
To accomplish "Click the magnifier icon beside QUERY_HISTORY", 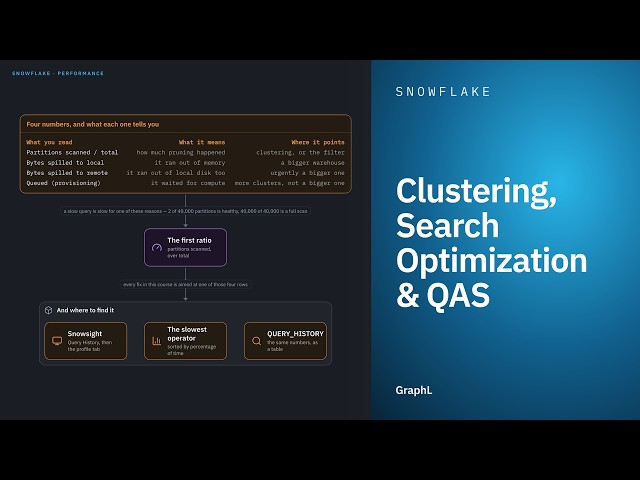I will coord(256,341).
